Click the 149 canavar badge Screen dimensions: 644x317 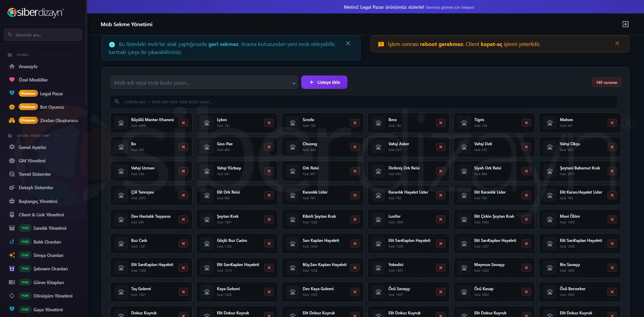tap(606, 82)
